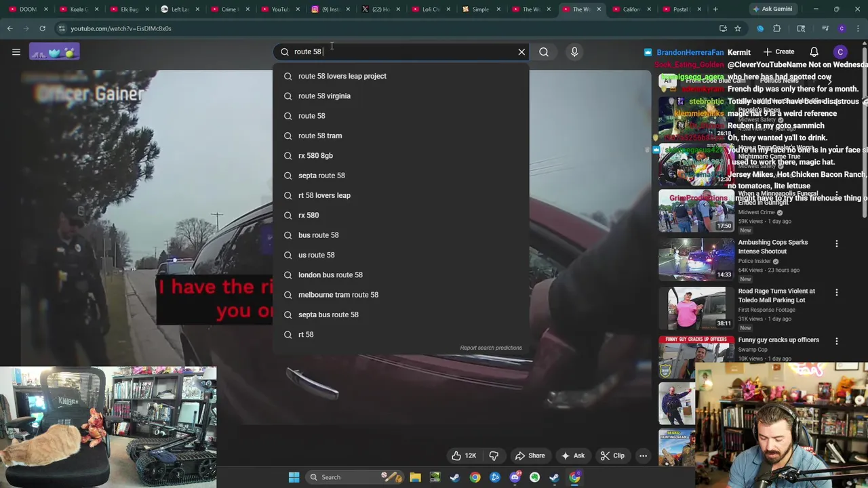Choose the 'us route 58' suggestion

point(401,255)
